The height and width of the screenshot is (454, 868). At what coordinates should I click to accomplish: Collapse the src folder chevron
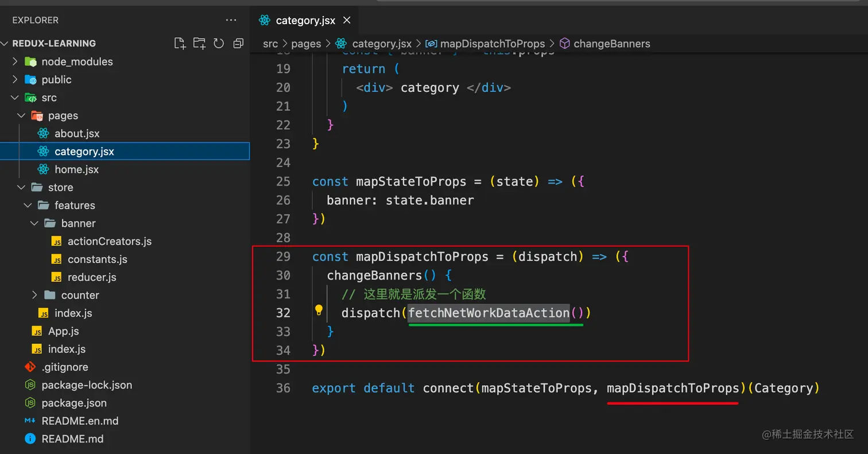[15, 98]
